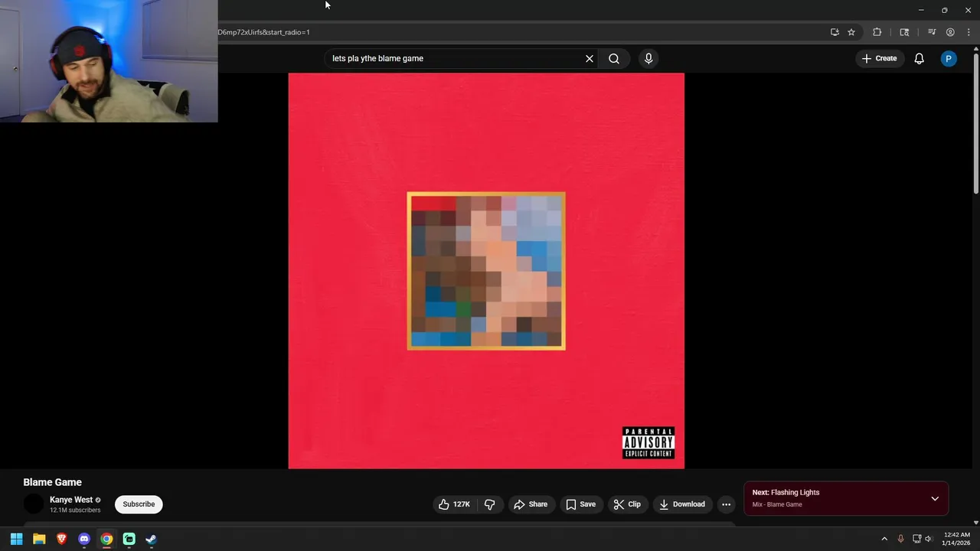
Task: Bookmark this page with star icon
Action: click(x=851, y=32)
